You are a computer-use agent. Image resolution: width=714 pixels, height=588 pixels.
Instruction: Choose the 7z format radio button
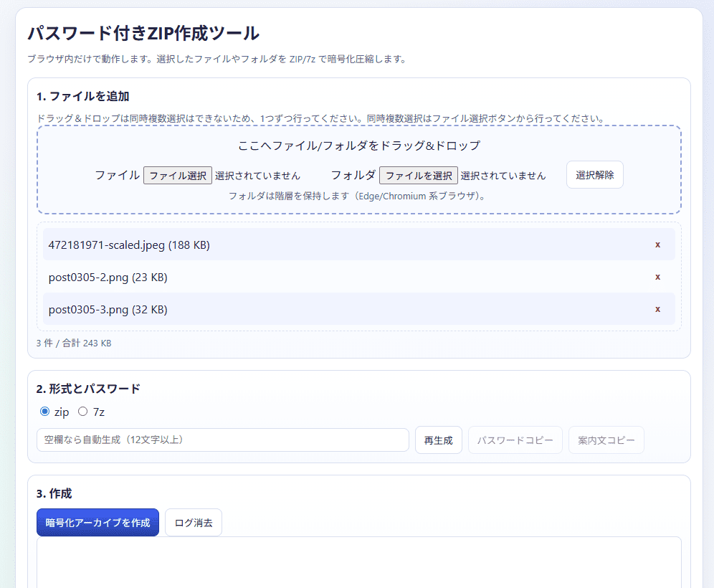[83, 412]
